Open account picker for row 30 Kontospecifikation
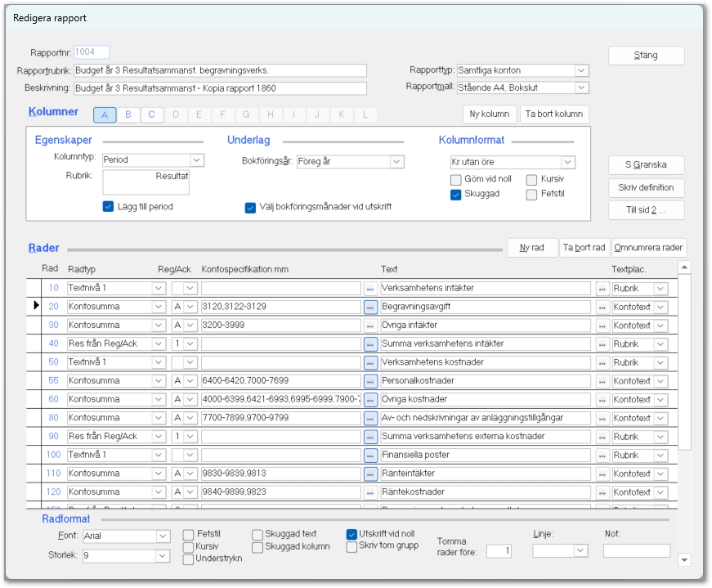 tap(370, 325)
